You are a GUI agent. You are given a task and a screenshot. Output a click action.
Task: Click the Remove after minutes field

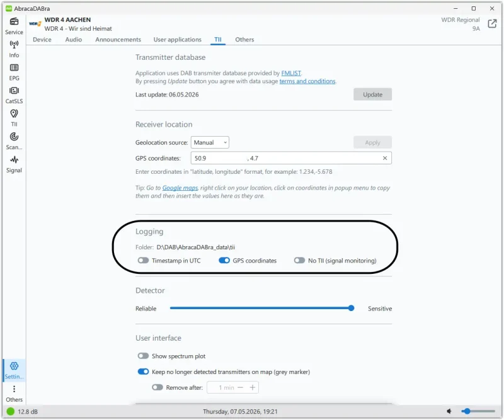coord(232,387)
